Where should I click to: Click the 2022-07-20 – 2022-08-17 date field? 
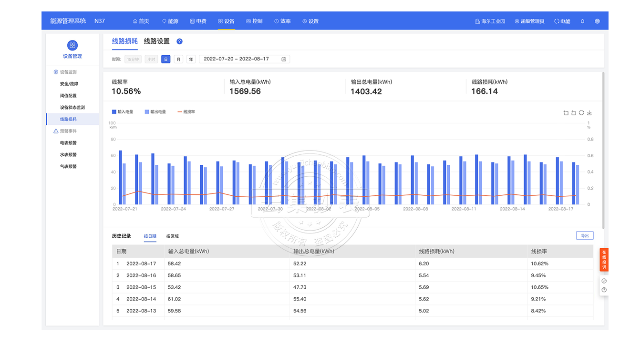(x=236, y=59)
